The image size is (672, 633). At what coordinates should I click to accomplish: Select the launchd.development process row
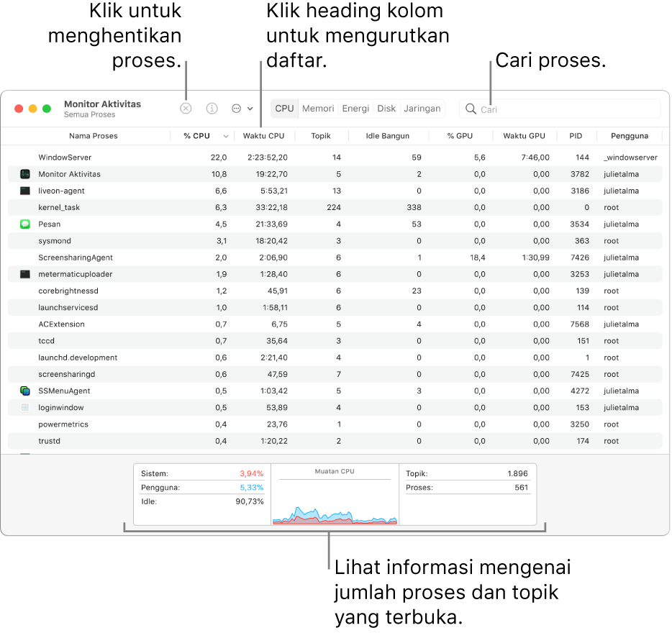(x=335, y=358)
